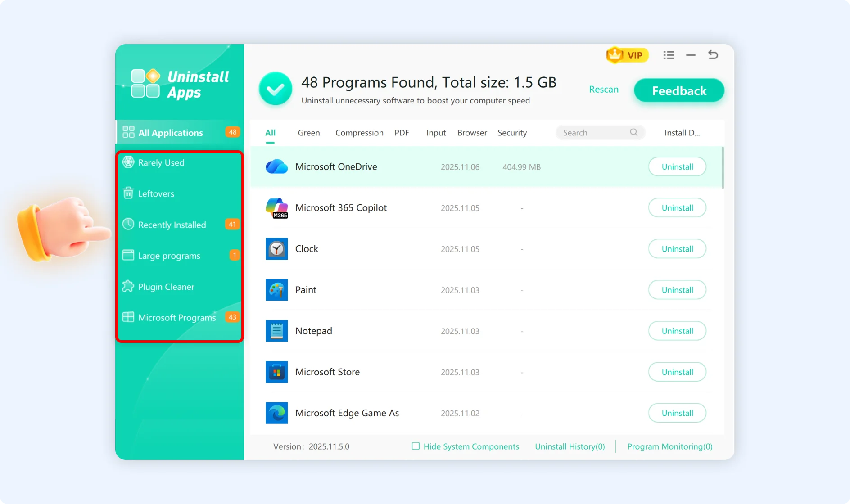Switch to the Security tab
Viewport: 850px width, 504px height.
click(x=512, y=132)
